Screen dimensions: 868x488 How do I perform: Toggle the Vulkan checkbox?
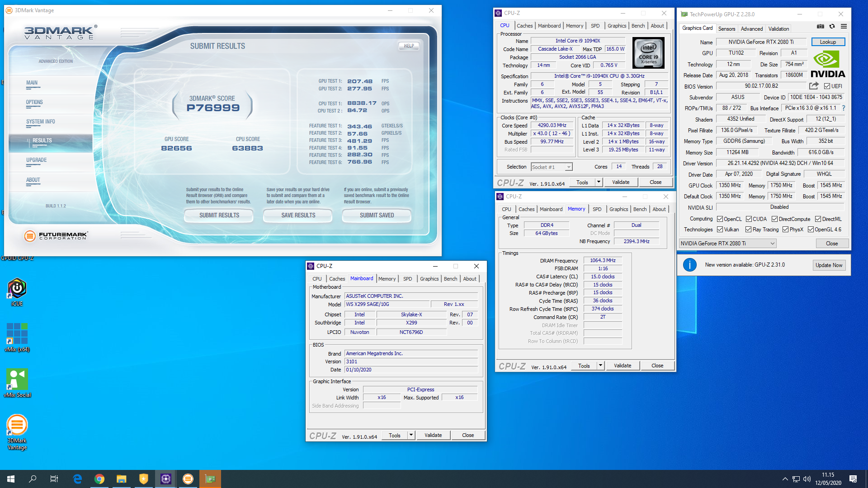[720, 230]
